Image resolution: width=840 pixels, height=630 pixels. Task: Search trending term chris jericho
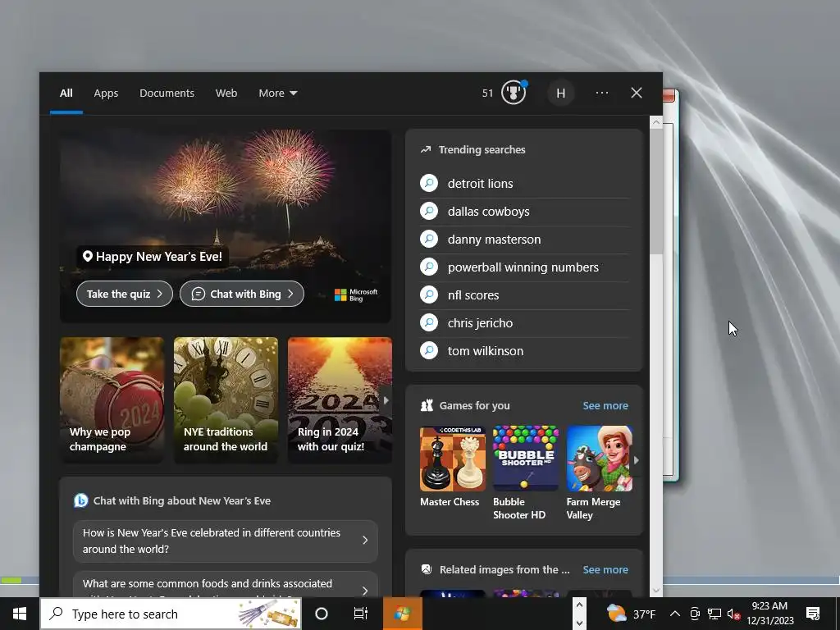point(481,322)
